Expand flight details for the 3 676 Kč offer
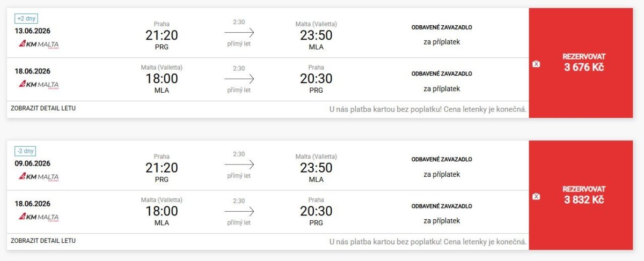 pos(43,108)
